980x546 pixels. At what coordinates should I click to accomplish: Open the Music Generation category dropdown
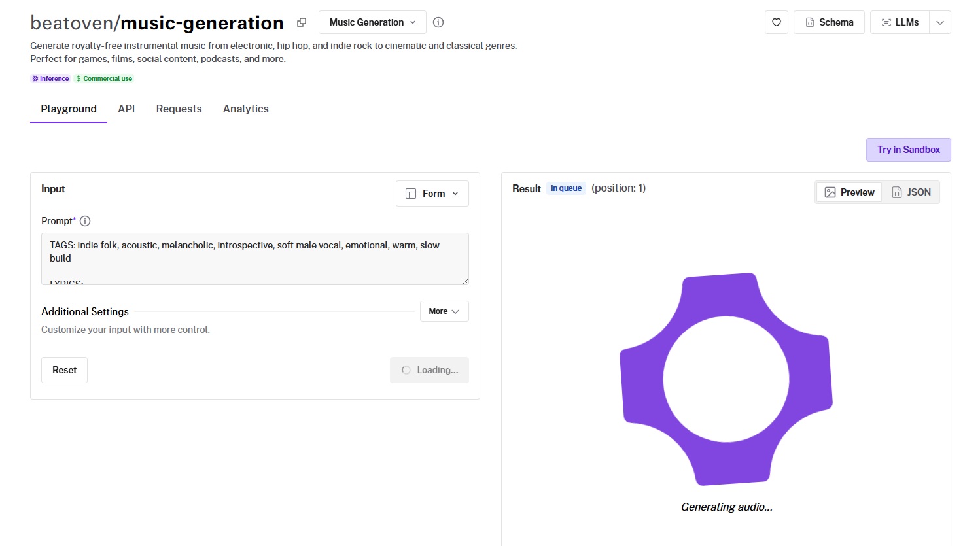[x=372, y=22]
